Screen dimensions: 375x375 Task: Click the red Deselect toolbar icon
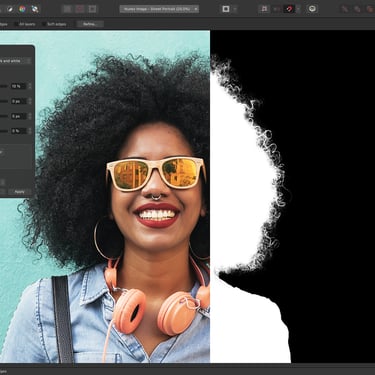pos(80,9)
